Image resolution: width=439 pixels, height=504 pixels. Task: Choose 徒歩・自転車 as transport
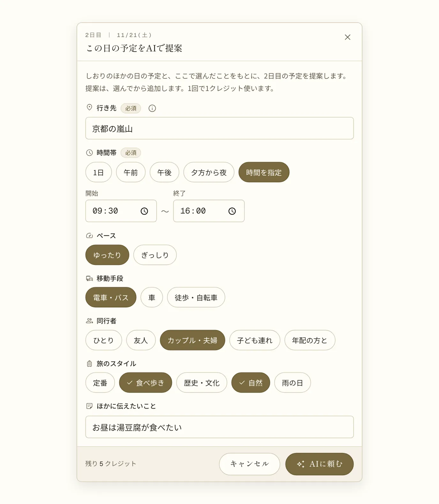pyautogui.click(x=196, y=297)
